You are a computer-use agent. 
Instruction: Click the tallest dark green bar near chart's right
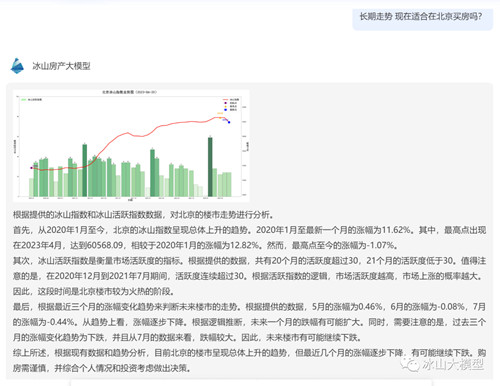click(210, 167)
